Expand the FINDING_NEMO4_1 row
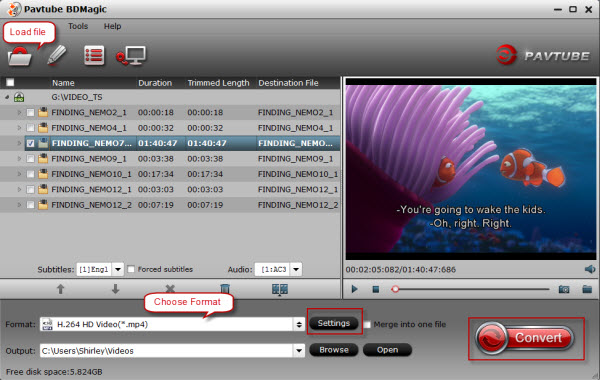This screenshot has width=600, height=380. pos(19,128)
